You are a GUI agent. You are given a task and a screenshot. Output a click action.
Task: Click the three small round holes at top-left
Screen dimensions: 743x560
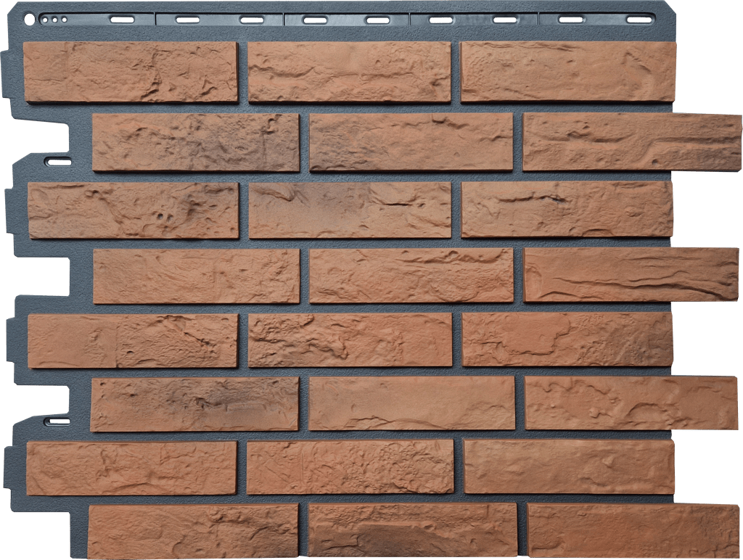pos(53,20)
